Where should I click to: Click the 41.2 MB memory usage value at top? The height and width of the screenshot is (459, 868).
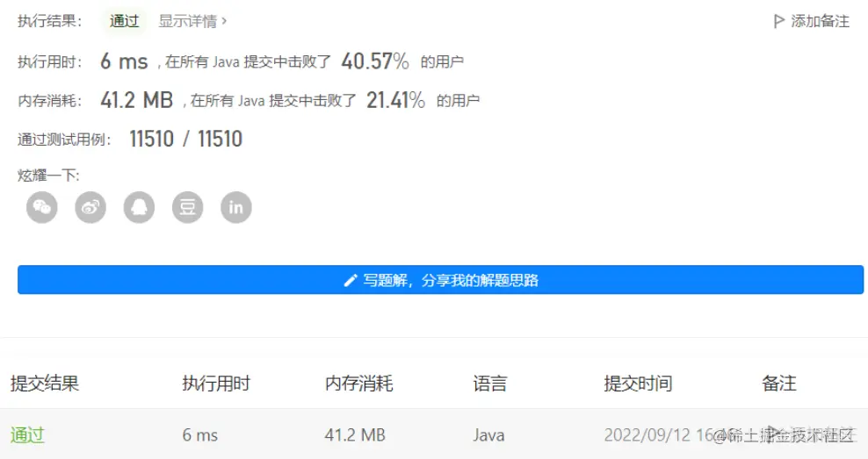pos(137,100)
